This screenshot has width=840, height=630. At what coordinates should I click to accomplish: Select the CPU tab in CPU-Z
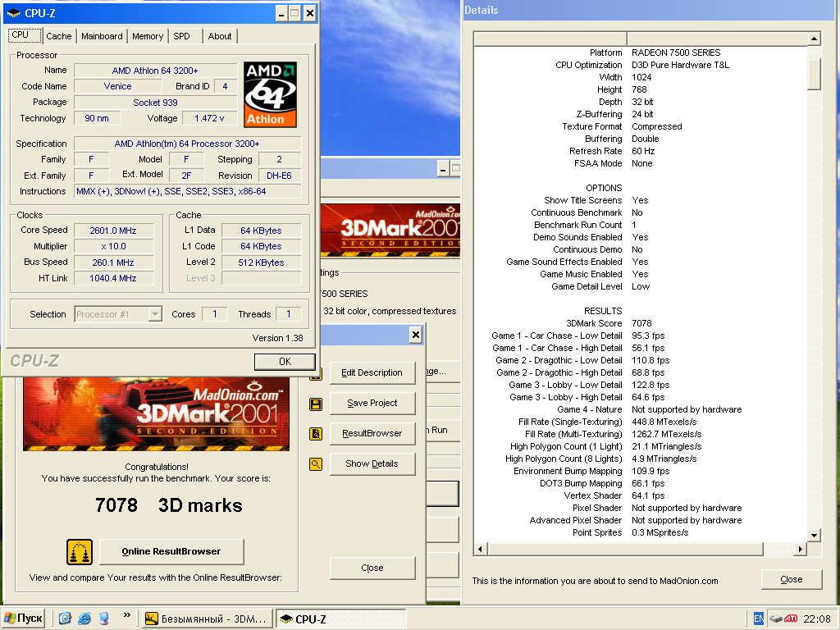tap(25, 35)
